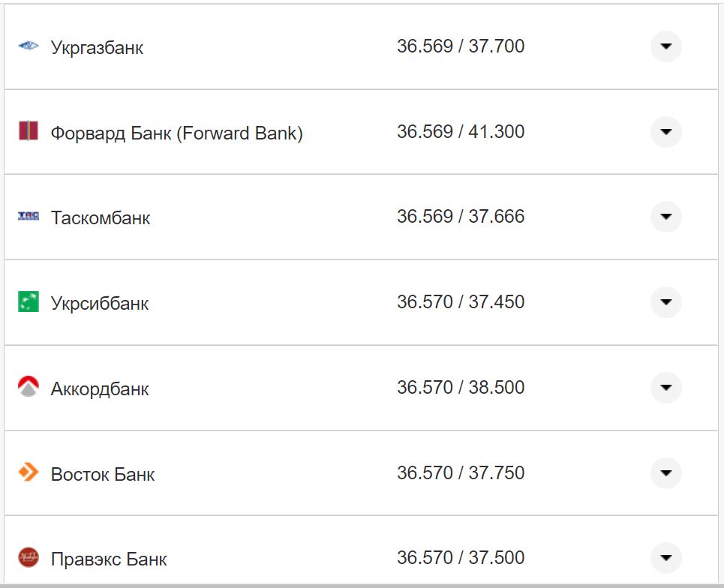Click the green Укрсиббанк logo icon

tap(28, 302)
